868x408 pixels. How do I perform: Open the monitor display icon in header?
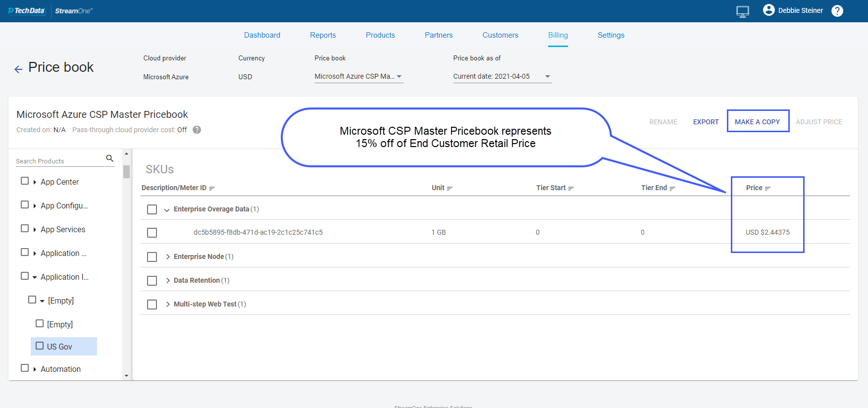[x=742, y=11]
